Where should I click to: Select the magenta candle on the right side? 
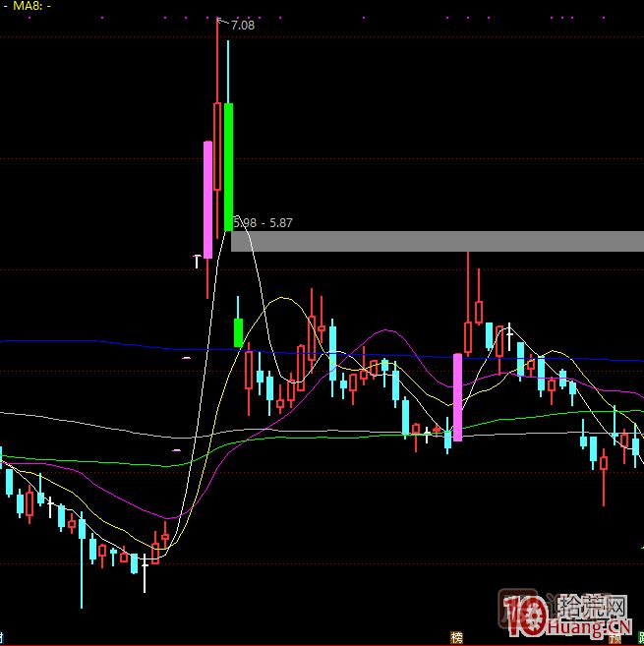pos(457,397)
